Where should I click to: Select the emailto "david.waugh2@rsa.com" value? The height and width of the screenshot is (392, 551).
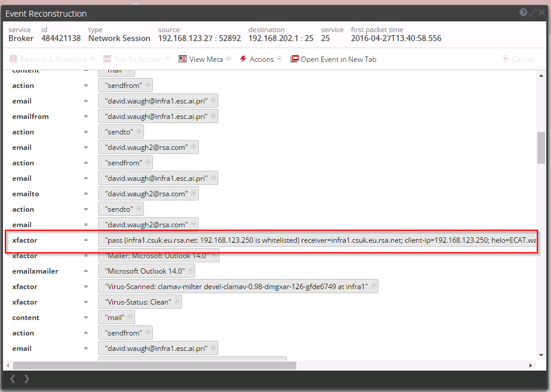pos(146,194)
